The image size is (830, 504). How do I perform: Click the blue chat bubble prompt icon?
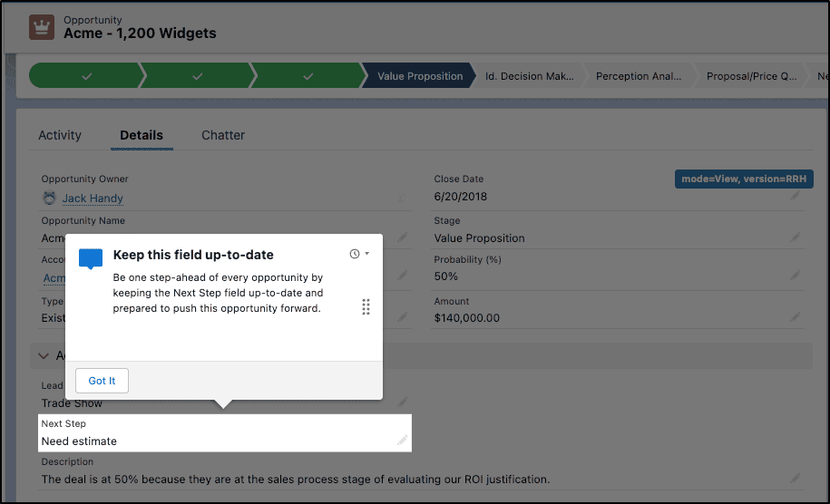(91, 259)
